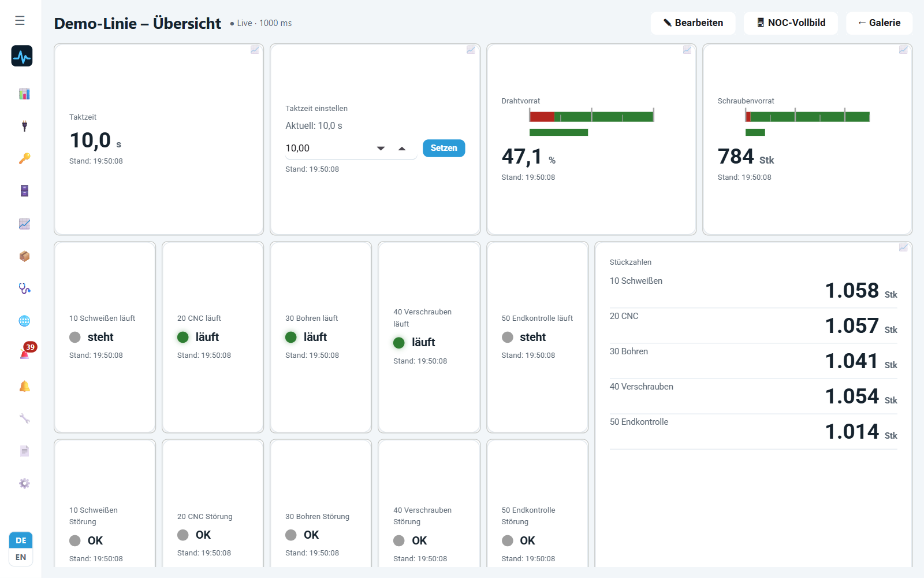924x578 pixels.
Task: Open the gear settings icon
Action: [24, 483]
